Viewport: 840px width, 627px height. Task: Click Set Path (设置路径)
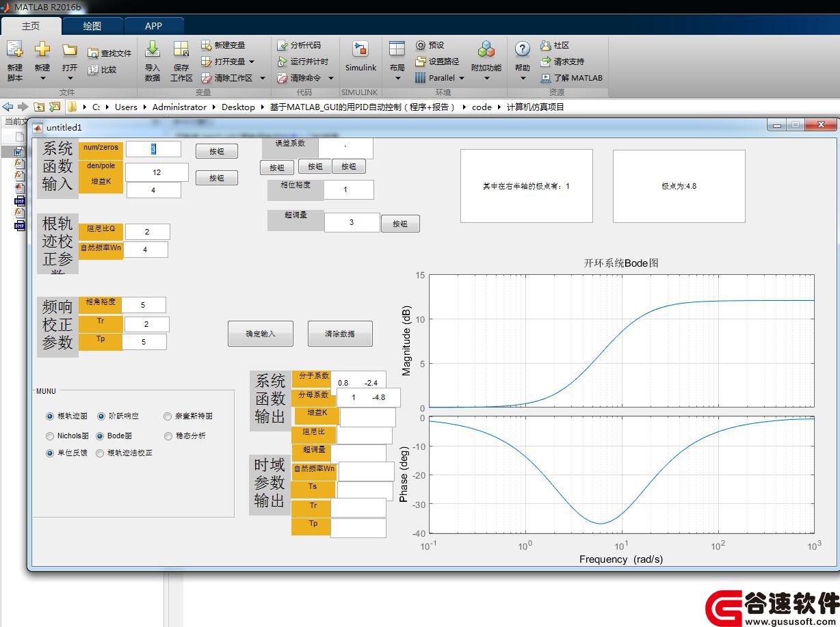(437, 62)
